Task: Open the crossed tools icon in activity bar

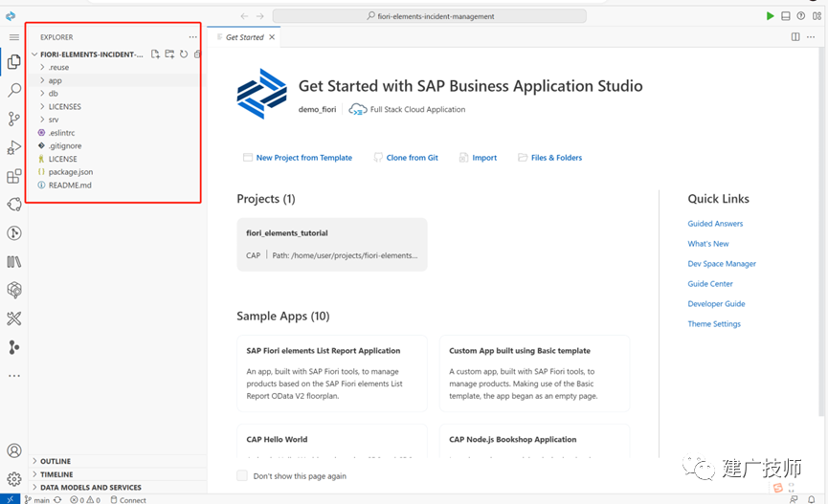Action: [14, 318]
